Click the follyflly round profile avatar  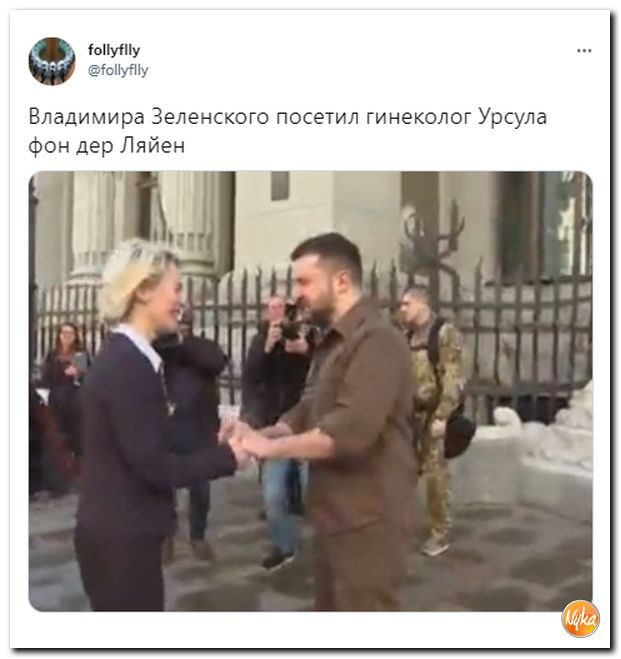pos(52,61)
